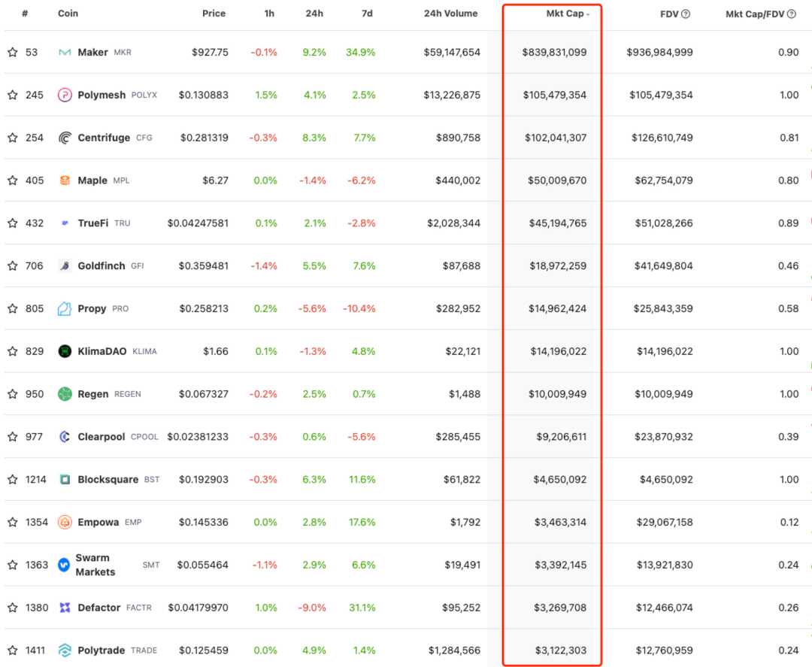Select the REGEN ticker symbol

tap(127, 395)
